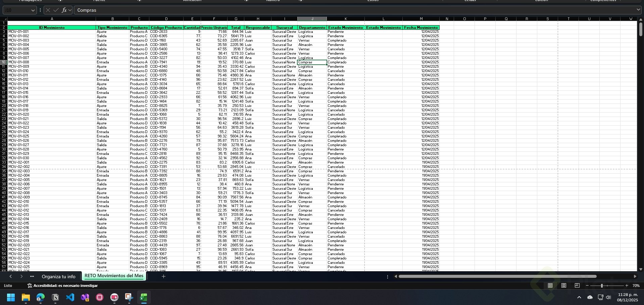The height and width of the screenshot is (305, 644).
Task: Select the ID Movimiento header cell
Action: (x=52, y=27)
